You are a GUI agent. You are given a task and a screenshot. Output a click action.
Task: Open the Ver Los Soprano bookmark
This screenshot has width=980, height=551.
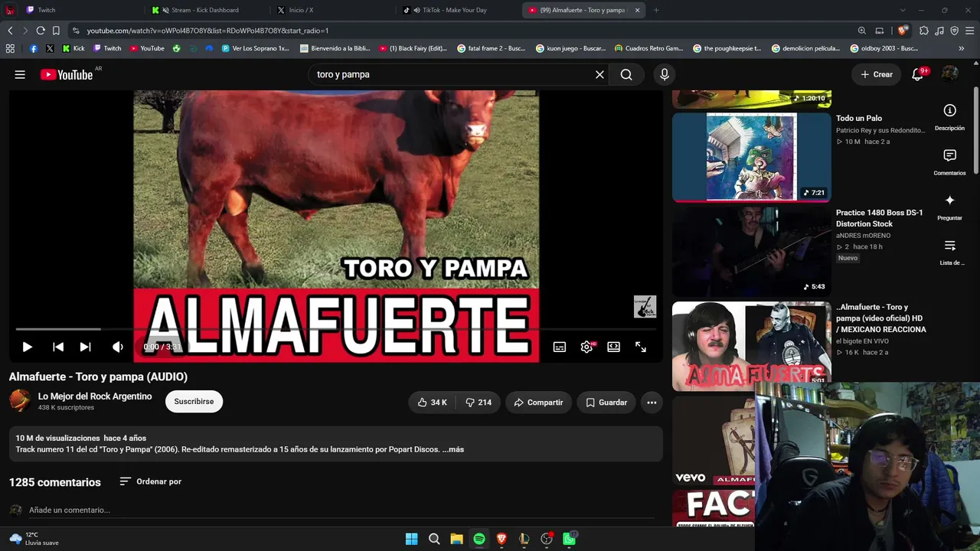(x=255, y=48)
